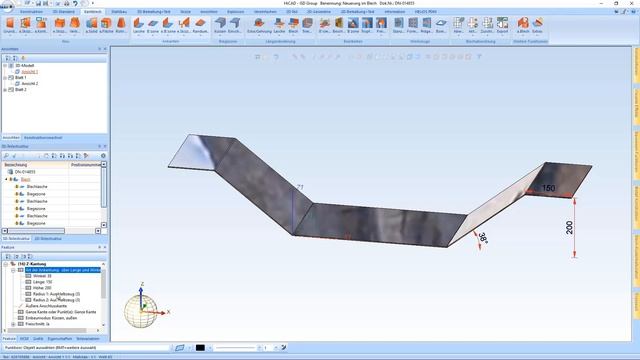Click the Lasche icon in the Ankanten group
The height and width of the screenshot is (360, 640).
(x=138, y=23)
